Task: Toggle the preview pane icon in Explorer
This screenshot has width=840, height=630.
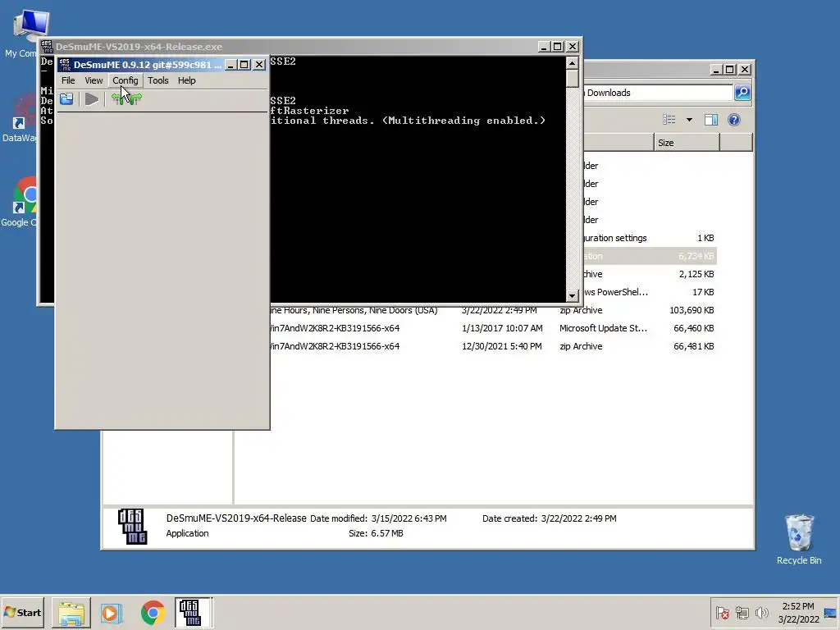Action: [711, 120]
